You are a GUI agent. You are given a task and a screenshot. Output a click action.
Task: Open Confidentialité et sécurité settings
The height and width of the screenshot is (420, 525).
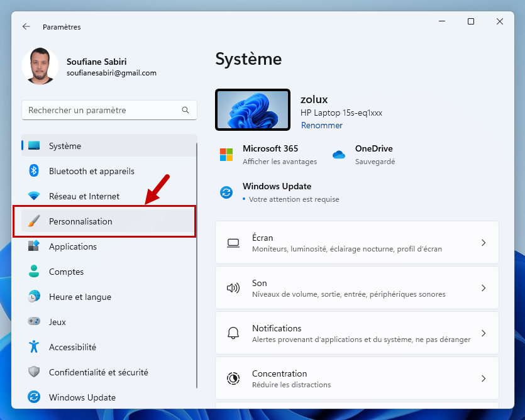[109, 372]
